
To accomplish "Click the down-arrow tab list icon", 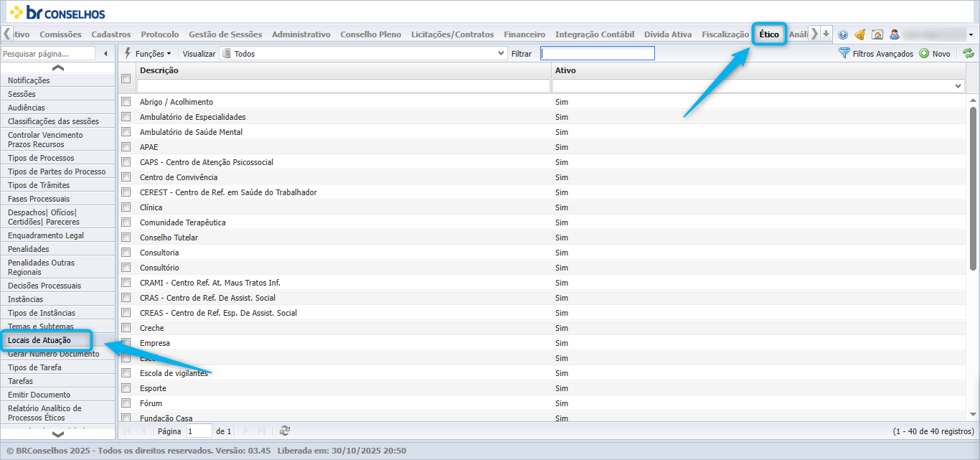I will click(x=826, y=34).
